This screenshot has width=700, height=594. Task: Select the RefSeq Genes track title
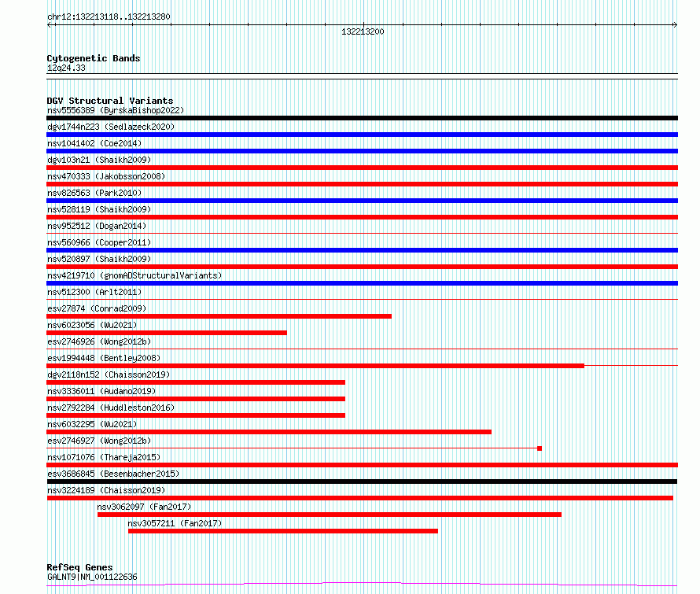click(x=79, y=567)
